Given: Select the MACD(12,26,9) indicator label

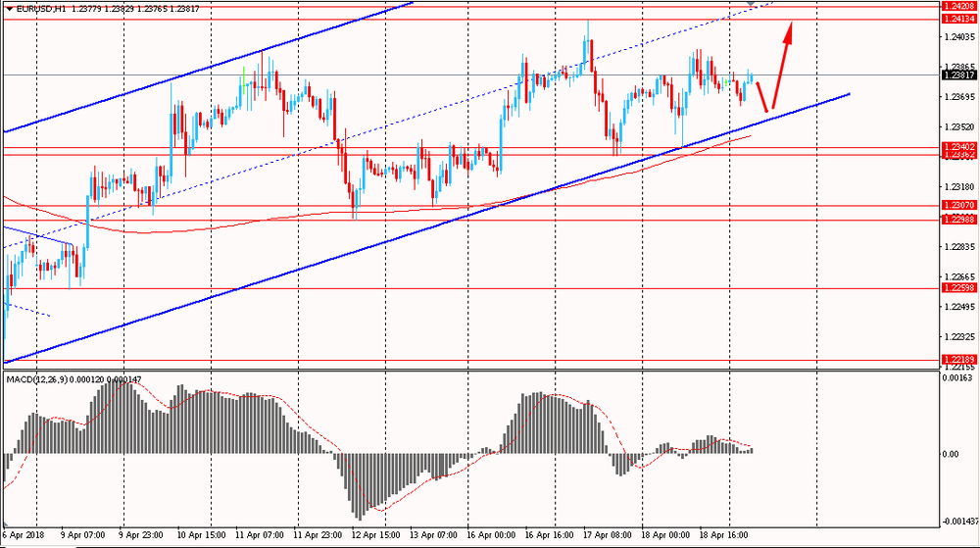Looking at the screenshot, I should point(36,379).
